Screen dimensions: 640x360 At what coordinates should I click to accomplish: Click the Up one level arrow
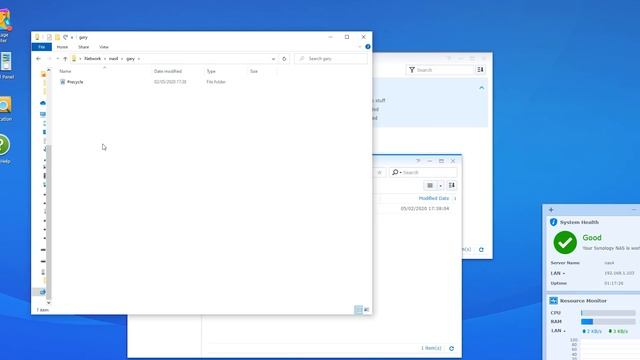click(65, 59)
